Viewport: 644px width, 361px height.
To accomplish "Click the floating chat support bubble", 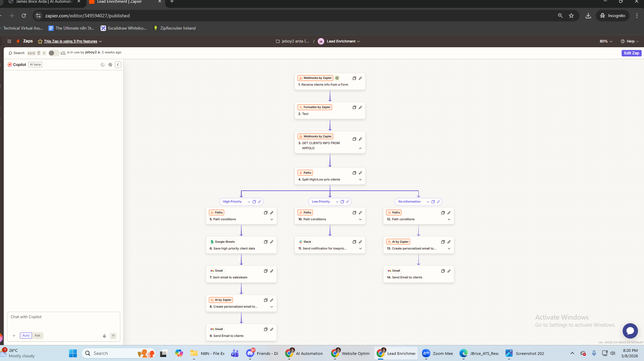I will pos(630,330).
